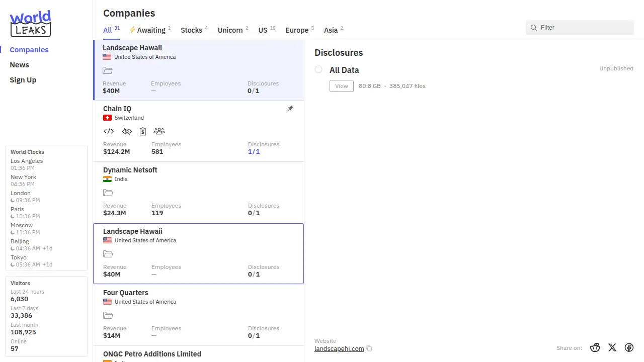Share on Reddit
The width and height of the screenshot is (644, 362).
point(595,347)
